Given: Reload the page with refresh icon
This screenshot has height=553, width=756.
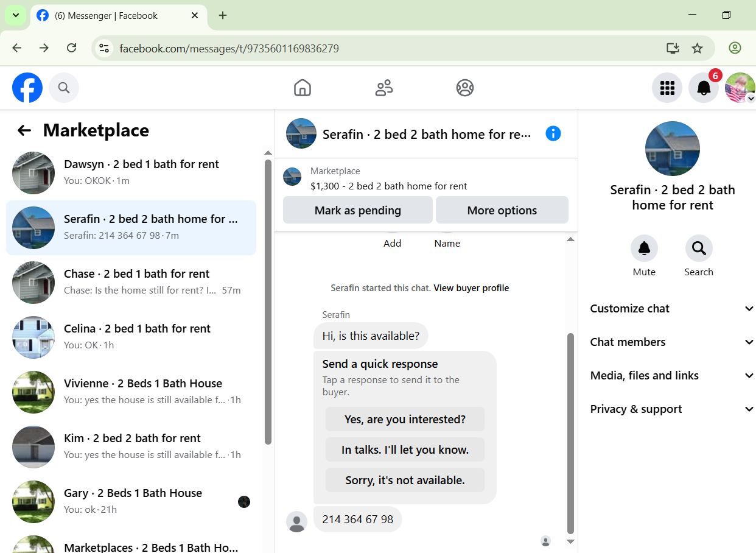Looking at the screenshot, I should [71, 48].
